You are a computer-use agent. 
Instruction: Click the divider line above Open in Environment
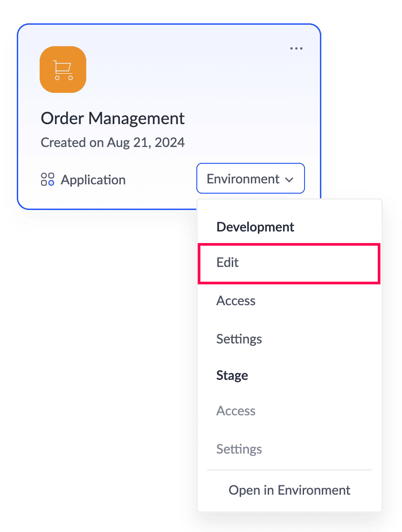[289, 470]
